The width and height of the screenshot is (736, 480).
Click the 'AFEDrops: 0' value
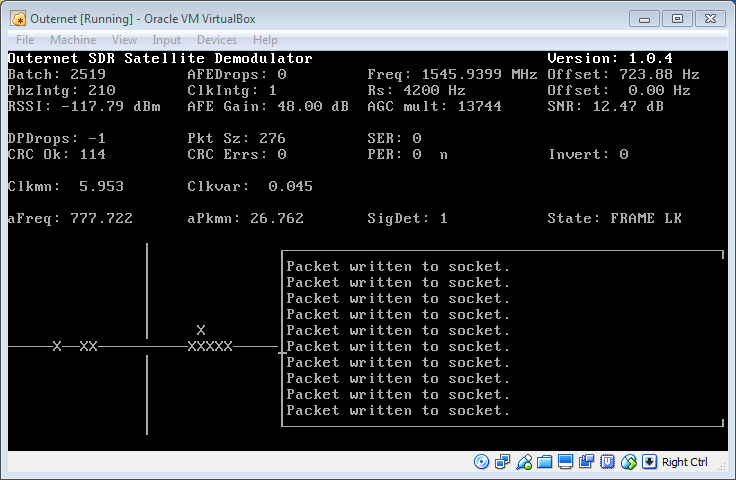click(x=237, y=74)
